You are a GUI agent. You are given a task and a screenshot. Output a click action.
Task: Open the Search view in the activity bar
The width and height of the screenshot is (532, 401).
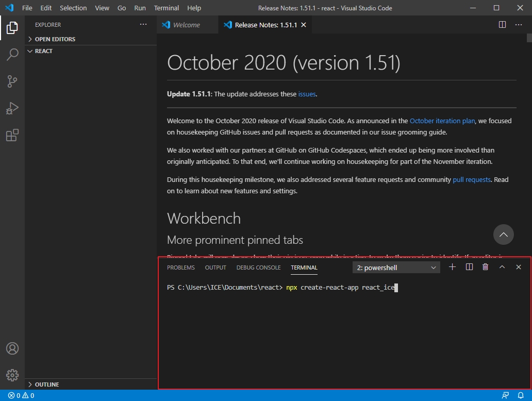(12, 54)
